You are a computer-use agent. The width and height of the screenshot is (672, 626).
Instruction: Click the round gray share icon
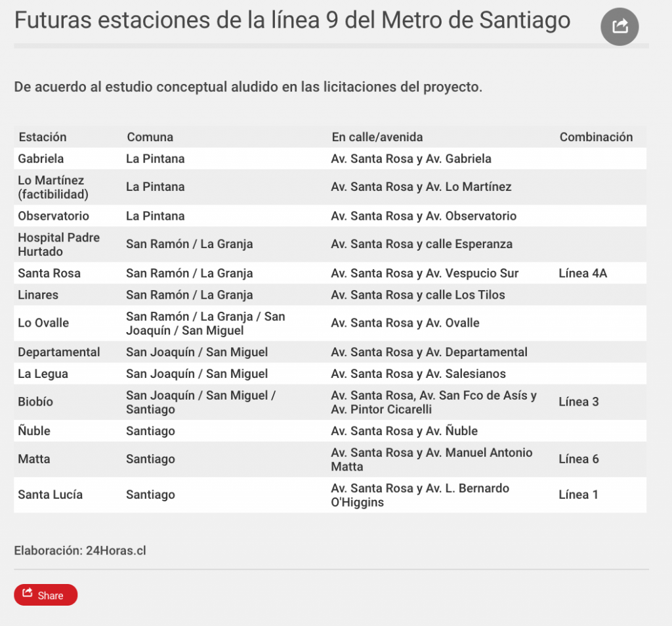(619, 26)
